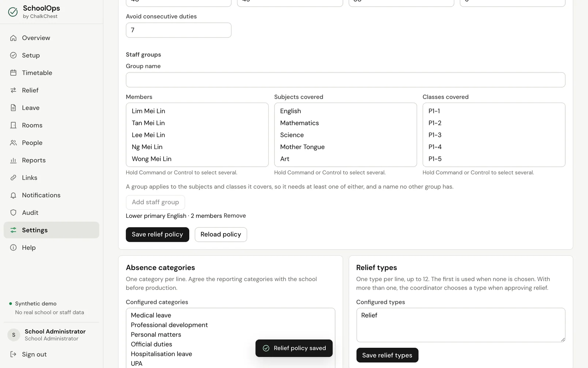Click the Reload policy button
588x368 pixels.
tap(221, 234)
